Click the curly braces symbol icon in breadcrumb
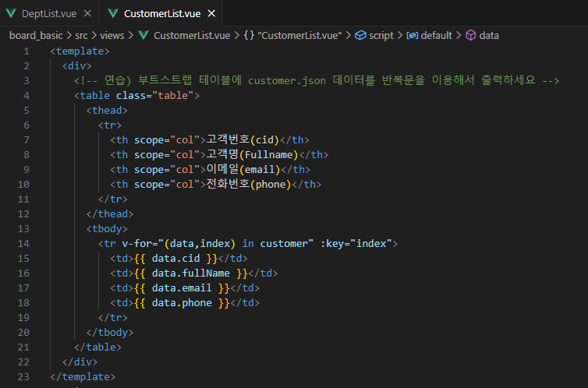This screenshot has width=588, height=388. coord(249,35)
